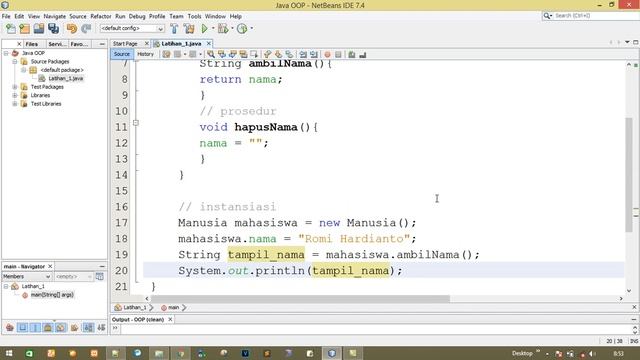Click the New File toolbar icon
This screenshot has width=640, height=360.
(x=11, y=29)
